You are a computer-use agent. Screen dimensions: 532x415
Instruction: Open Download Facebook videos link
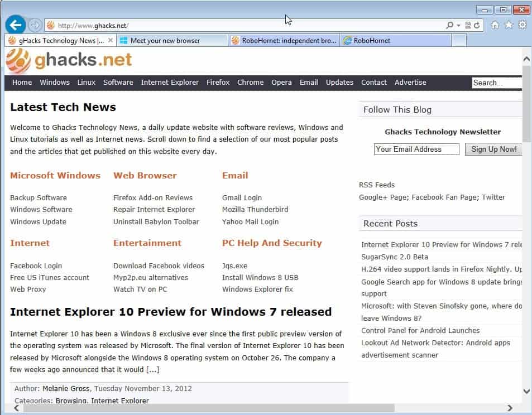pos(159,266)
